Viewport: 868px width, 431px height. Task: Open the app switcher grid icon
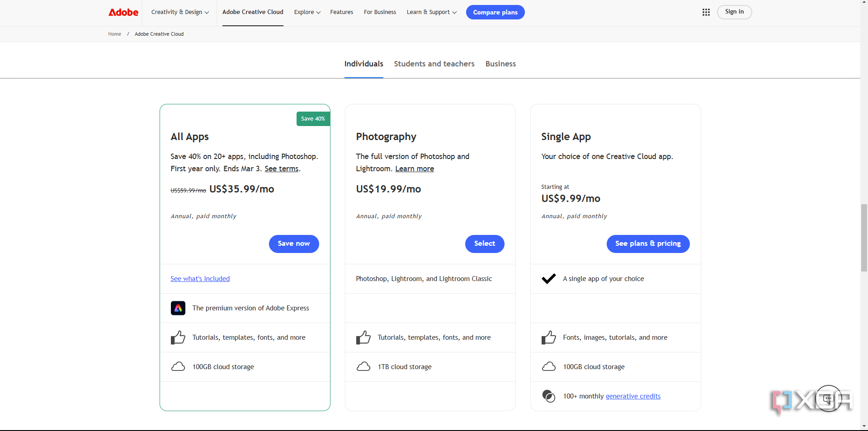pos(706,12)
